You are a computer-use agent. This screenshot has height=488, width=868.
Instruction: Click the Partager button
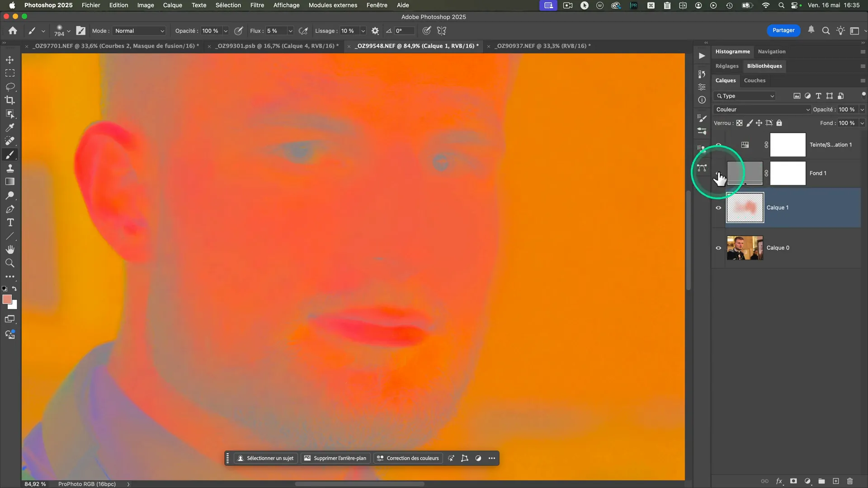[x=783, y=30]
